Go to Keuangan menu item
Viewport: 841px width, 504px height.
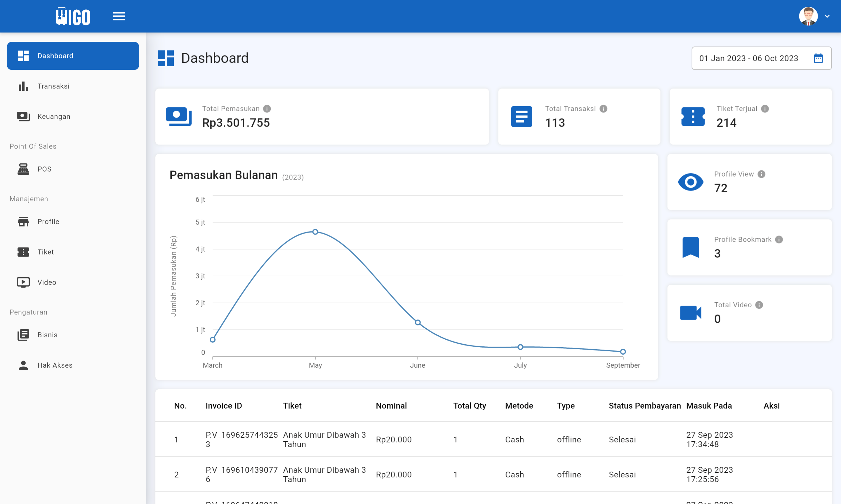point(54,116)
